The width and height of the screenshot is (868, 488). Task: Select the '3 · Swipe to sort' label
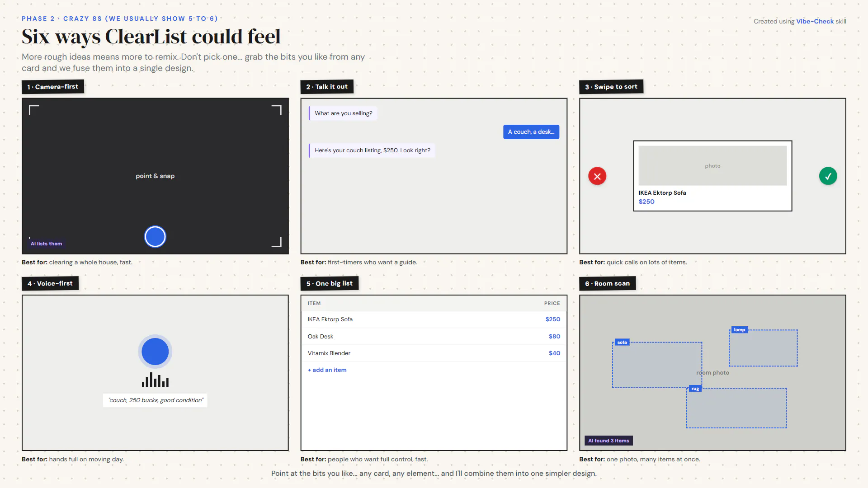click(611, 87)
